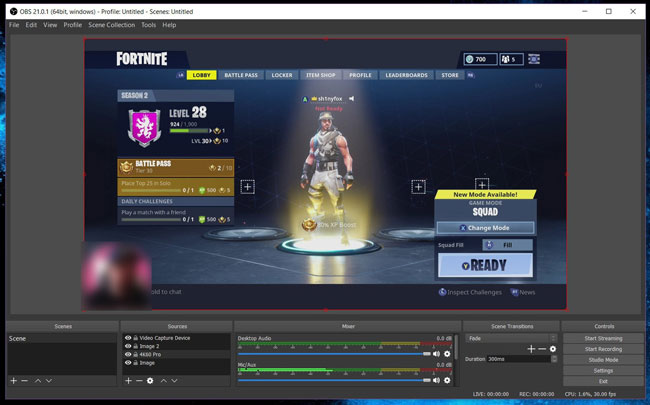Click the OBS logo in title bar
Image resolution: width=650 pixels, height=405 pixels.
click(13, 12)
